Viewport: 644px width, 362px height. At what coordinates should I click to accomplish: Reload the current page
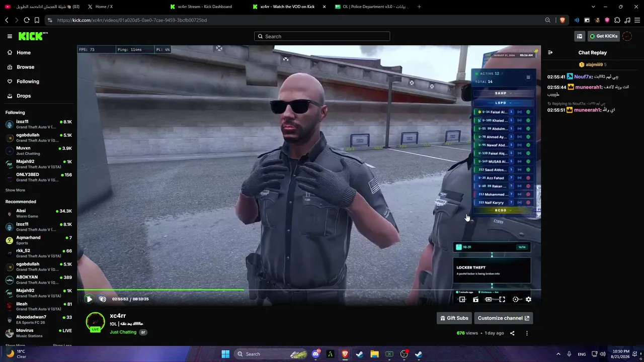pyautogui.click(x=27, y=20)
